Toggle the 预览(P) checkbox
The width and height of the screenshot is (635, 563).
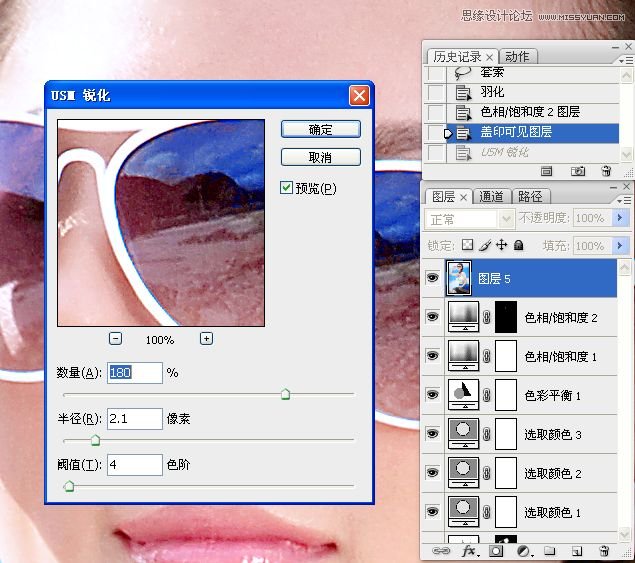pyautogui.click(x=286, y=188)
